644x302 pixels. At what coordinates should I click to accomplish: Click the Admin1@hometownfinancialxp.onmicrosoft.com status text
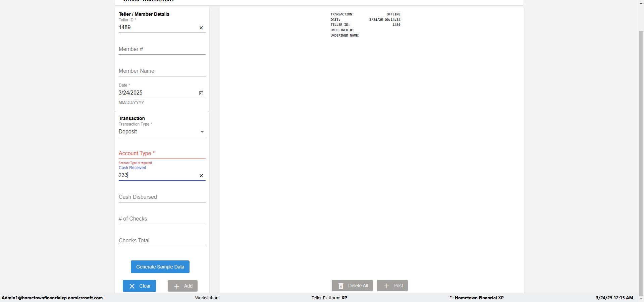(x=52, y=298)
